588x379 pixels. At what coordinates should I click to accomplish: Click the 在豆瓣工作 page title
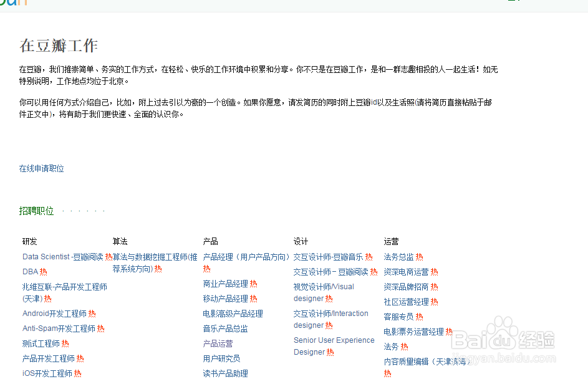(x=59, y=46)
